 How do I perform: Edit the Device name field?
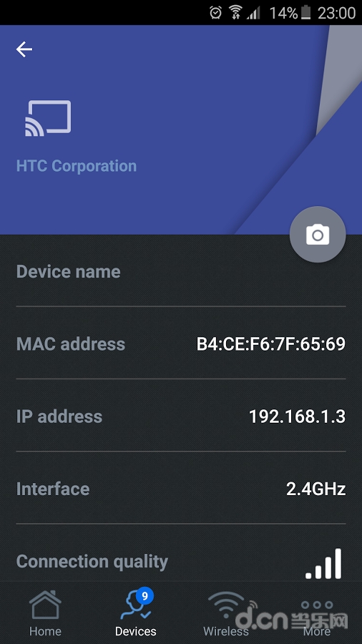[181, 271]
